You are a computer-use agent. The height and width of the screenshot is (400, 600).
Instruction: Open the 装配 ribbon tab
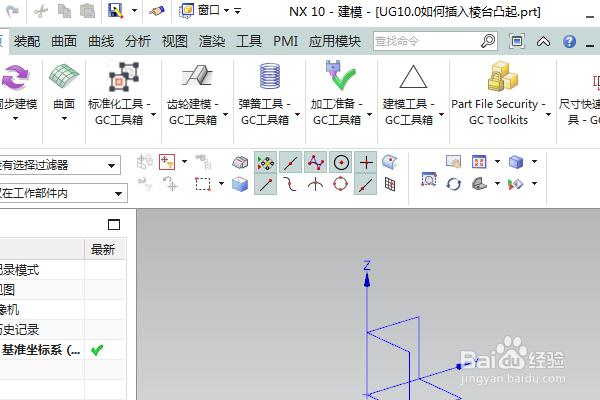26,41
